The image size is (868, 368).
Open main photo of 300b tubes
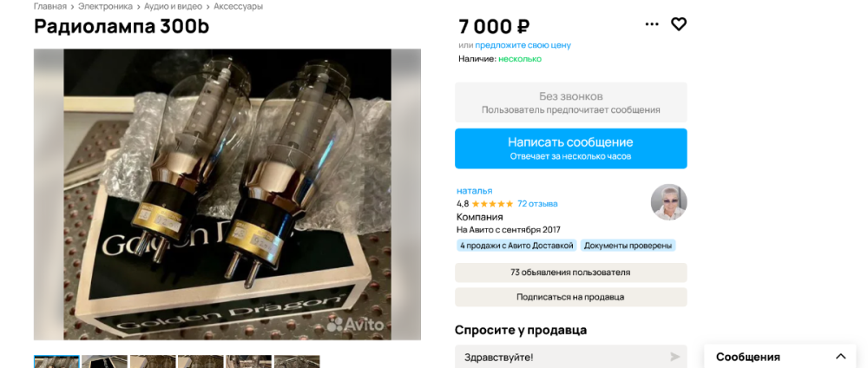pos(227,194)
